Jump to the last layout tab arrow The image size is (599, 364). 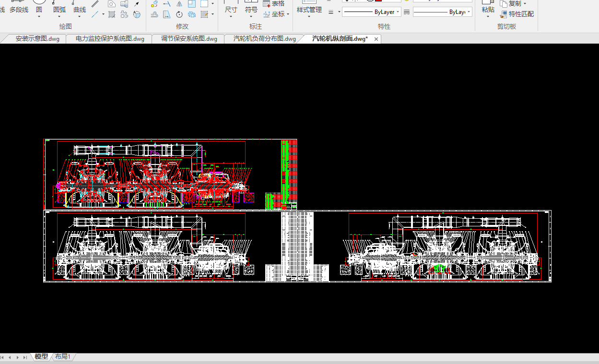[x=25, y=357]
